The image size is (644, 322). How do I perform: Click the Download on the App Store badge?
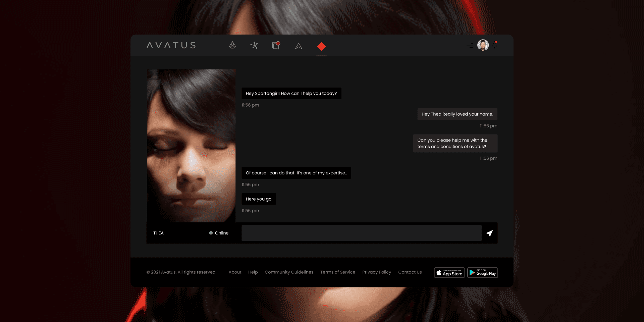tap(449, 273)
